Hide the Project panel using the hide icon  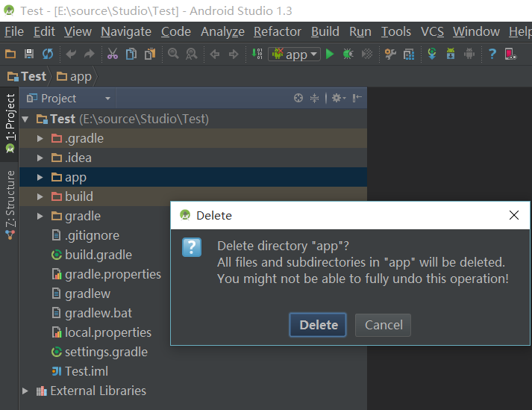[357, 98]
